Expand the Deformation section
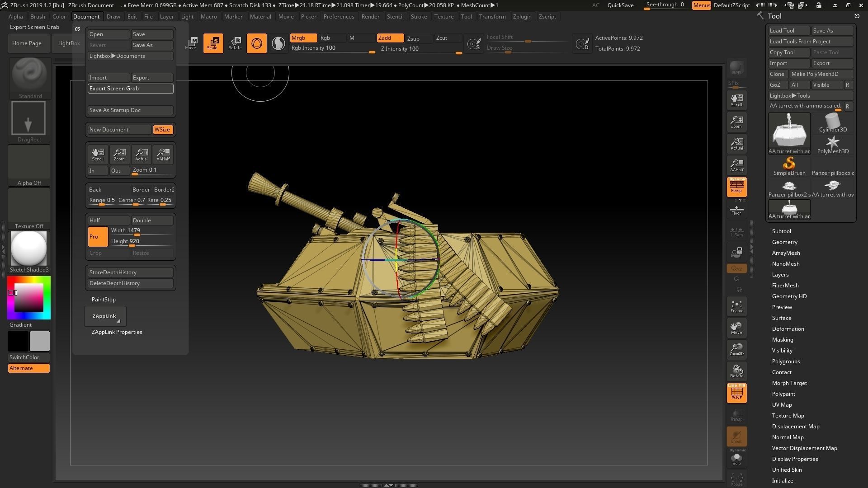The height and width of the screenshot is (488, 868). [788, 329]
